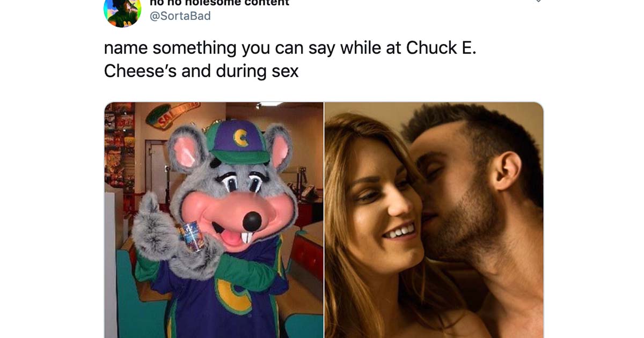Click the mascot's black nose
The height and width of the screenshot is (338, 644).
pyautogui.click(x=252, y=220)
